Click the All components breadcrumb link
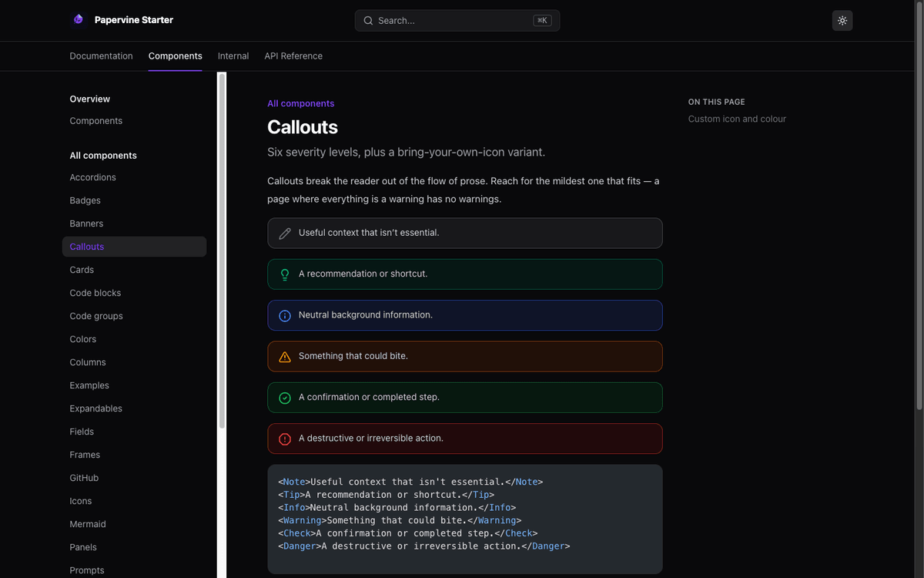The height and width of the screenshot is (578, 924). click(301, 103)
